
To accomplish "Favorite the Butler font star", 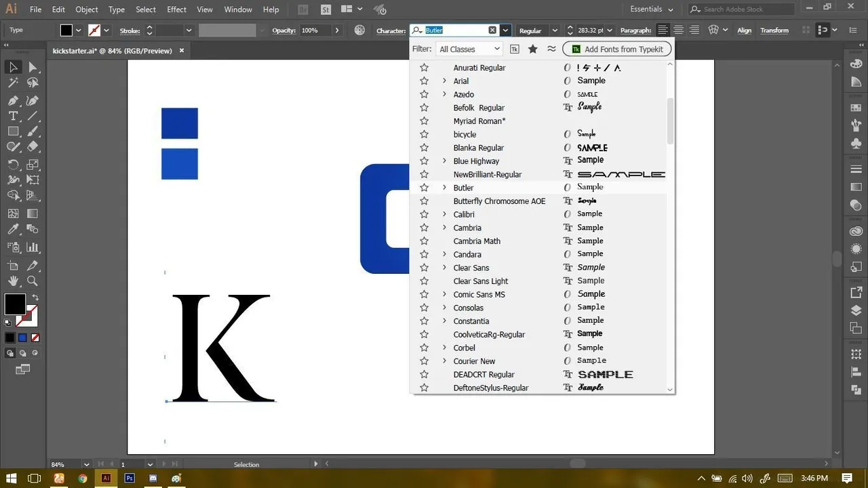I will point(425,188).
